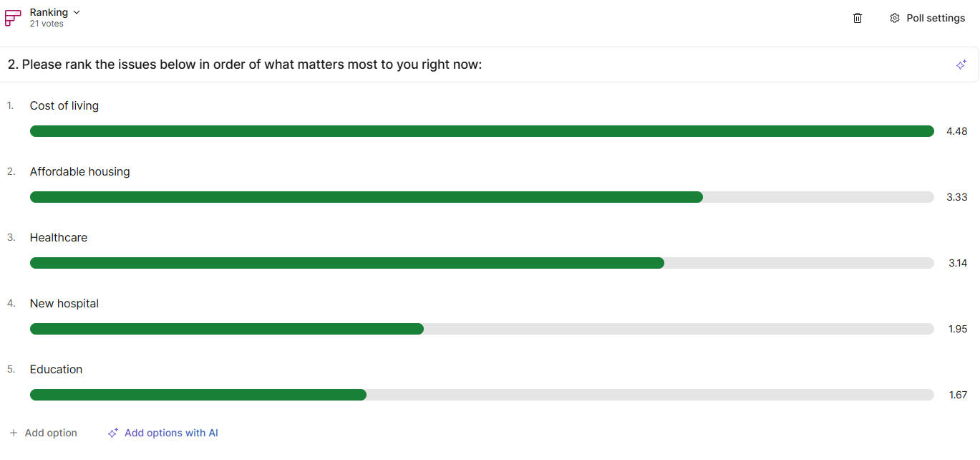Delete the poll with trash icon
This screenshot has height=460, width=980.
coord(858,18)
